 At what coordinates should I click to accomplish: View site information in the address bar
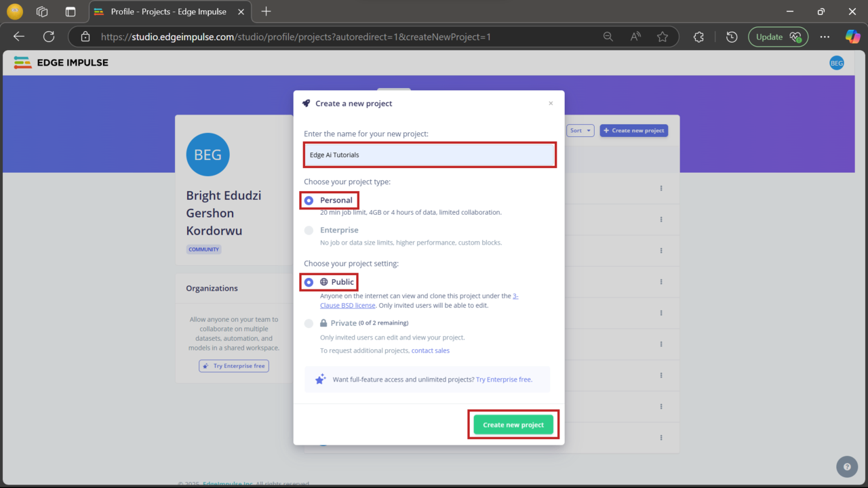(x=84, y=36)
